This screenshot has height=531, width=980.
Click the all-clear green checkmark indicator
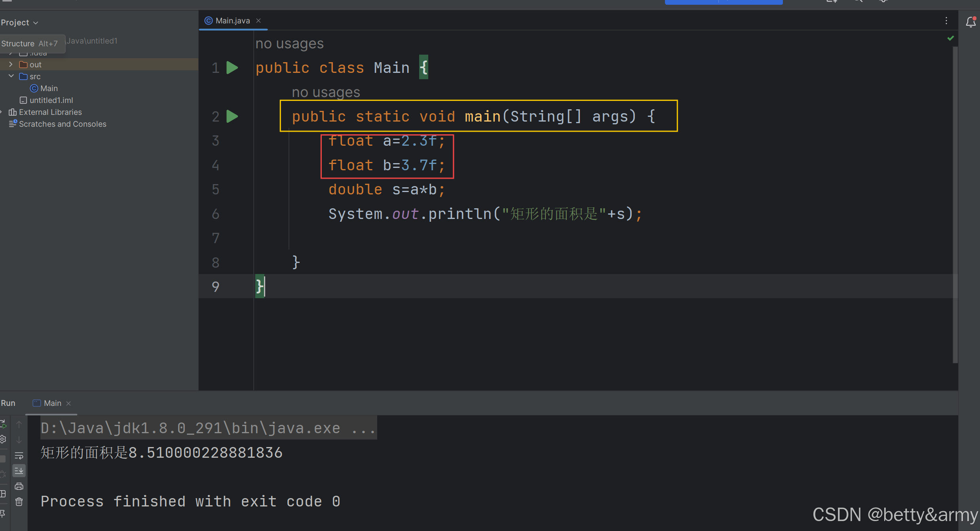(951, 38)
